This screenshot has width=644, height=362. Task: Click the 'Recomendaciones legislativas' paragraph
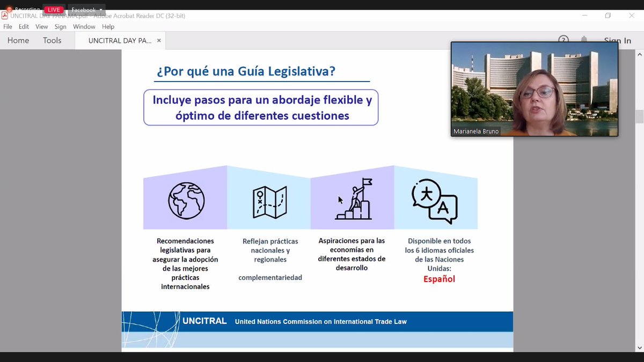185,264
